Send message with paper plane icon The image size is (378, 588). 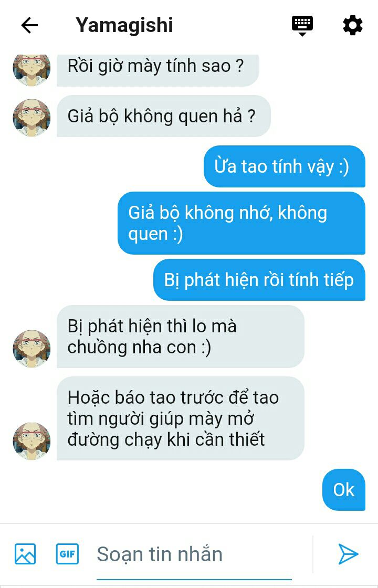(348, 554)
